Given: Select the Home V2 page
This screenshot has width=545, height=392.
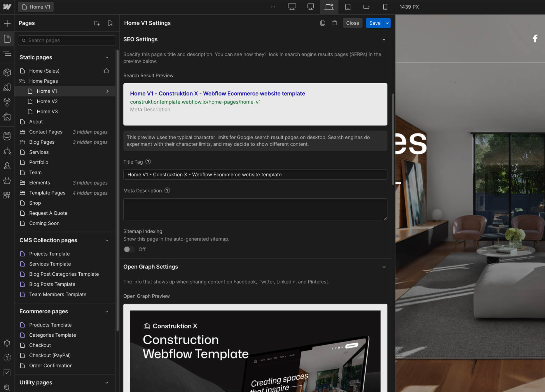Looking at the screenshot, I should (47, 101).
